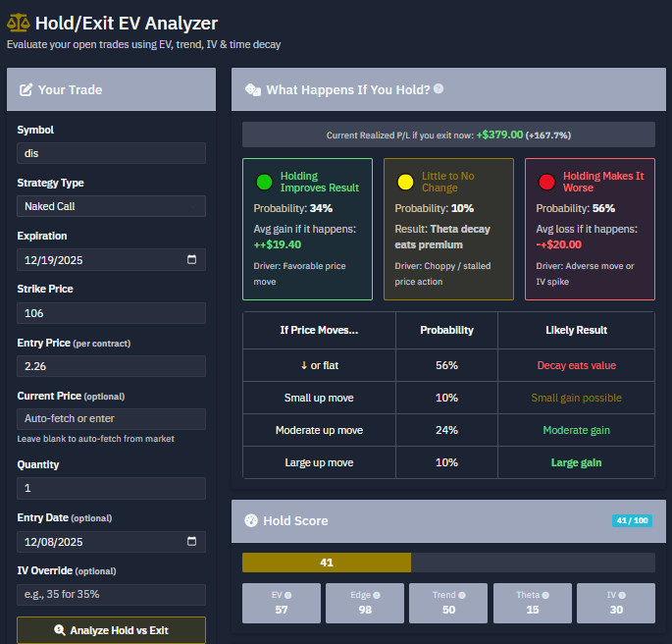The width and height of the screenshot is (672, 644).
Task: Click the 56% cell in the ↓ or flat row
Action: tap(446, 365)
